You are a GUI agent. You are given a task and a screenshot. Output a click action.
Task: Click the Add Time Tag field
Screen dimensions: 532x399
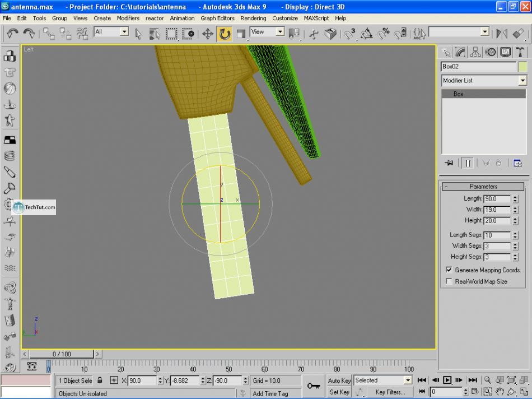coord(275,393)
